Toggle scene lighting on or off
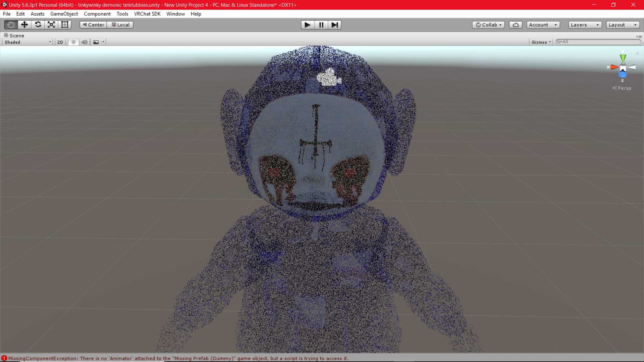Viewport: 644px width, 362px height. click(x=73, y=42)
